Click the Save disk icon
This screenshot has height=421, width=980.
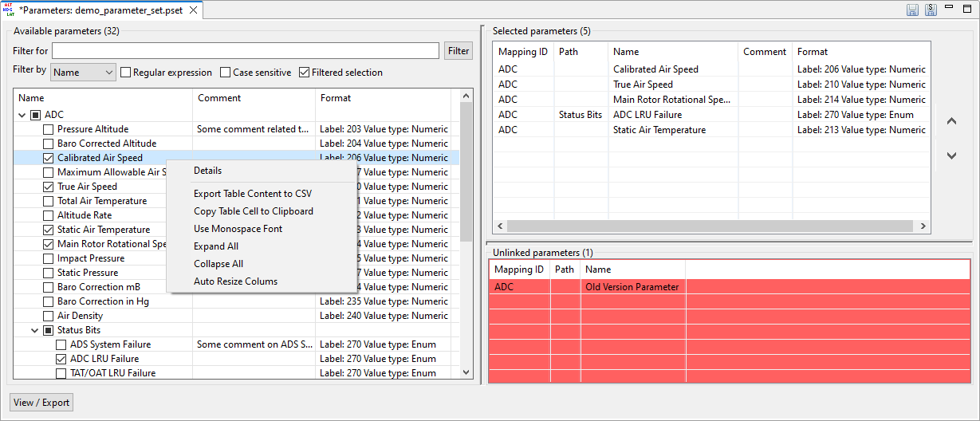912,10
